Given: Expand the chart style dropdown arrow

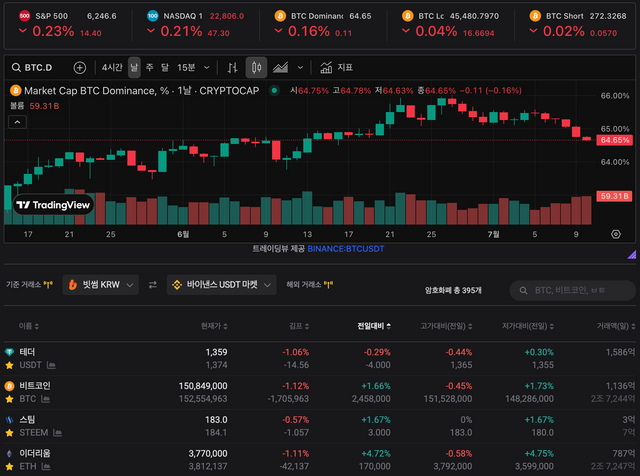Looking at the screenshot, I should click(x=300, y=68).
